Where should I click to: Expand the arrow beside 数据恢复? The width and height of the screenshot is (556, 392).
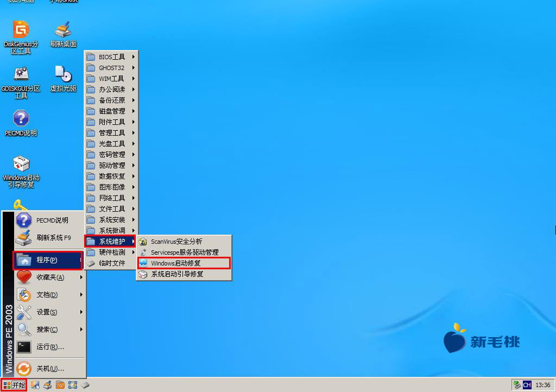tap(134, 176)
